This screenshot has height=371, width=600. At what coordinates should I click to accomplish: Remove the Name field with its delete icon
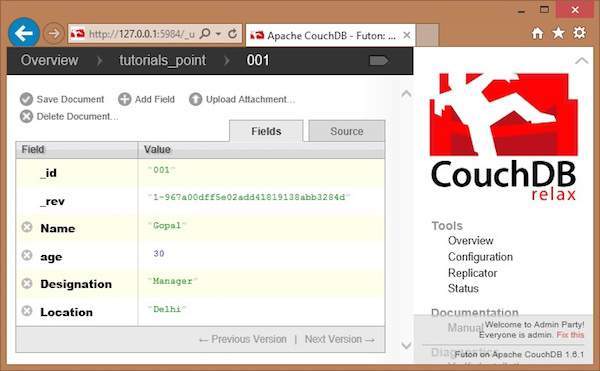(27, 227)
